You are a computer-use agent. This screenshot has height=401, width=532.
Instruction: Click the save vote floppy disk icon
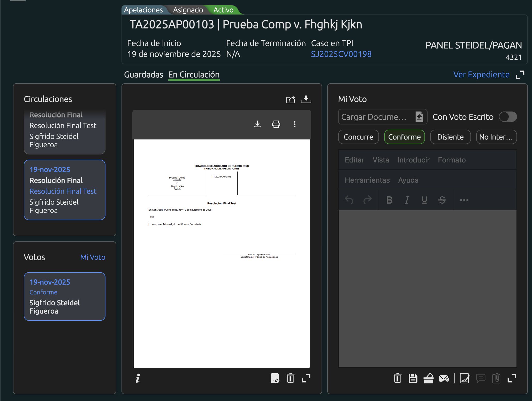(x=413, y=378)
